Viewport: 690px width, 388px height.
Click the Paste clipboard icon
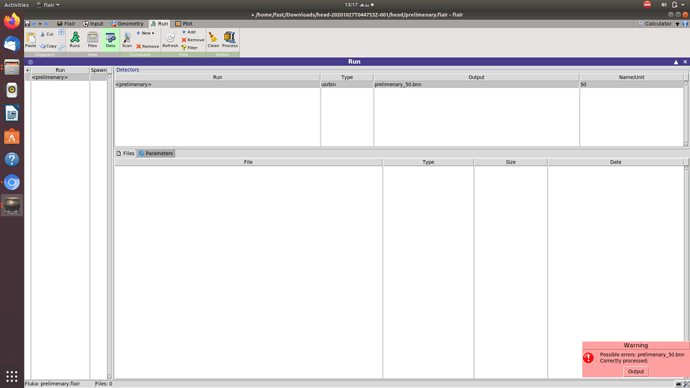pyautogui.click(x=30, y=40)
